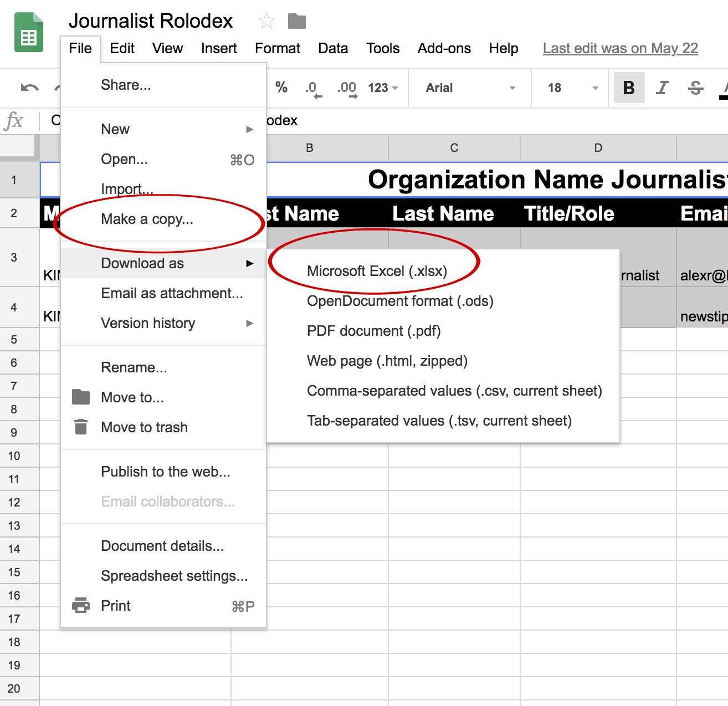Select column B header

(x=327, y=147)
